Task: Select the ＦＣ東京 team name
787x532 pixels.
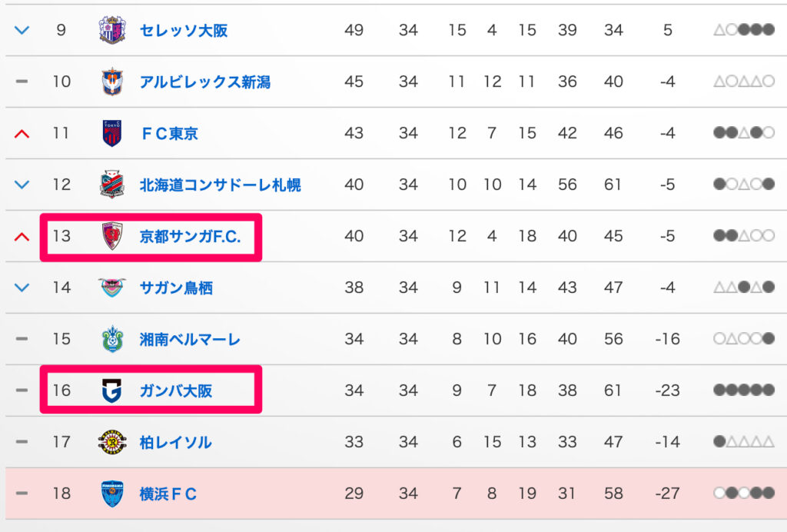Action: [x=169, y=133]
